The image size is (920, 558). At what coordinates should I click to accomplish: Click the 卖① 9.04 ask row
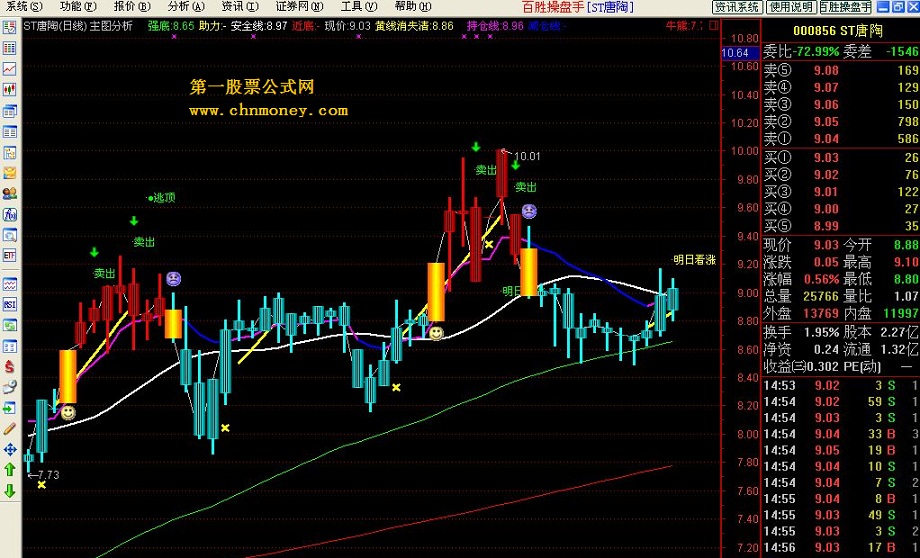pos(840,139)
